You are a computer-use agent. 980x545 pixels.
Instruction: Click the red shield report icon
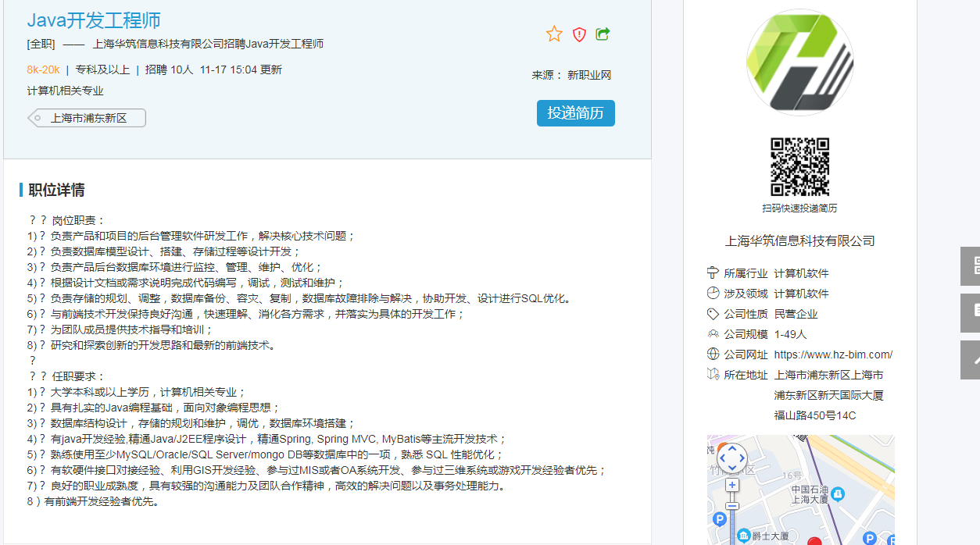coord(579,34)
